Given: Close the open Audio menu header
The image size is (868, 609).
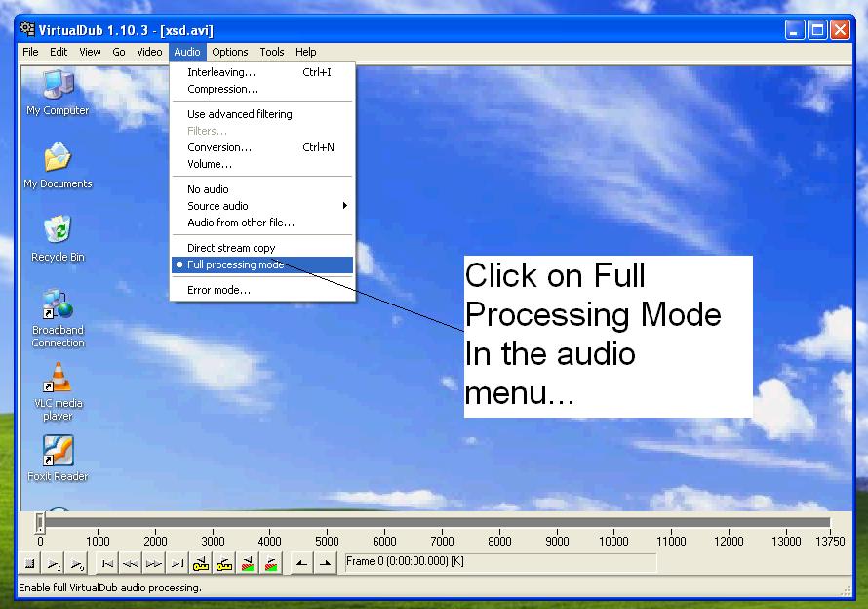Looking at the screenshot, I should click(187, 52).
